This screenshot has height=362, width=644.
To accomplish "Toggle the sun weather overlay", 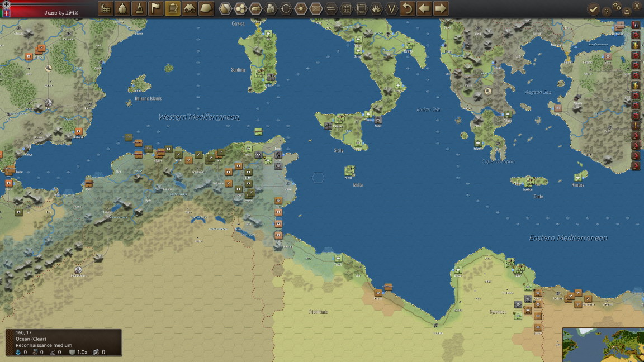I will (x=301, y=8).
